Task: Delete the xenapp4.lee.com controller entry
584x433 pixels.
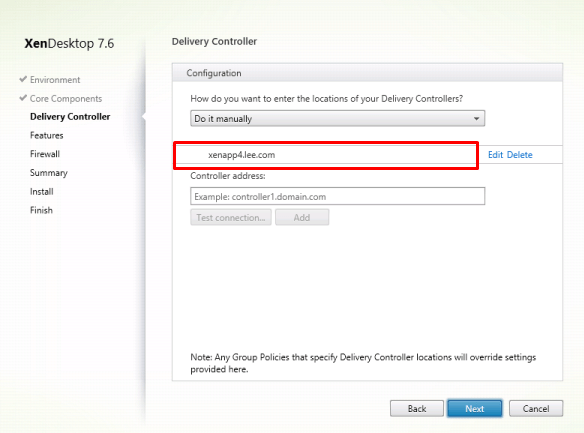Action: tap(520, 155)
